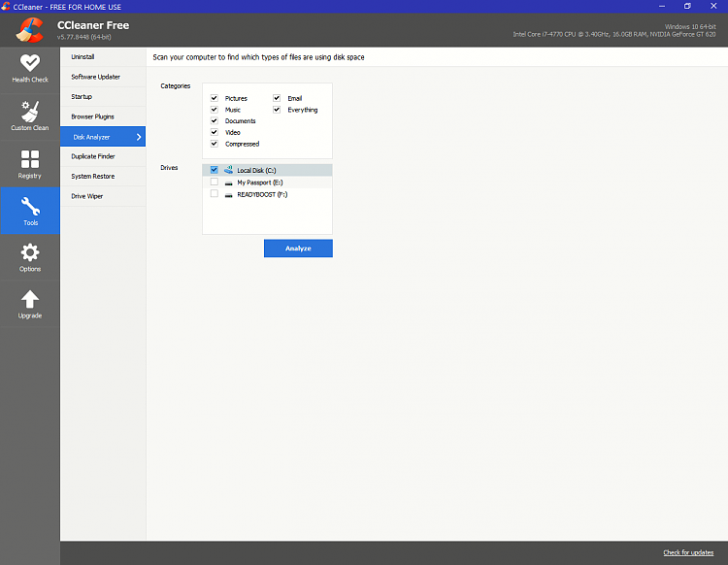Select the My Passport (E:) label
728x565 pixels.
coord(260,183)
